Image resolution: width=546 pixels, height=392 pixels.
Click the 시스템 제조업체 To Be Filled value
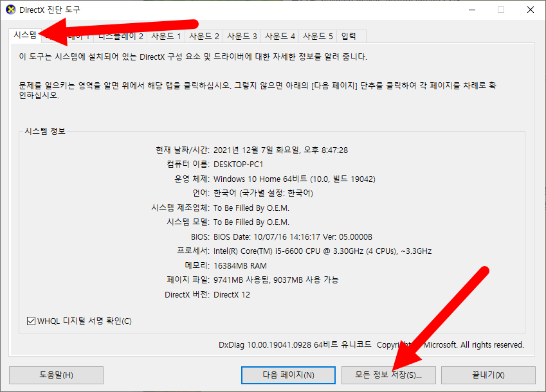click(x=251, y=208)
